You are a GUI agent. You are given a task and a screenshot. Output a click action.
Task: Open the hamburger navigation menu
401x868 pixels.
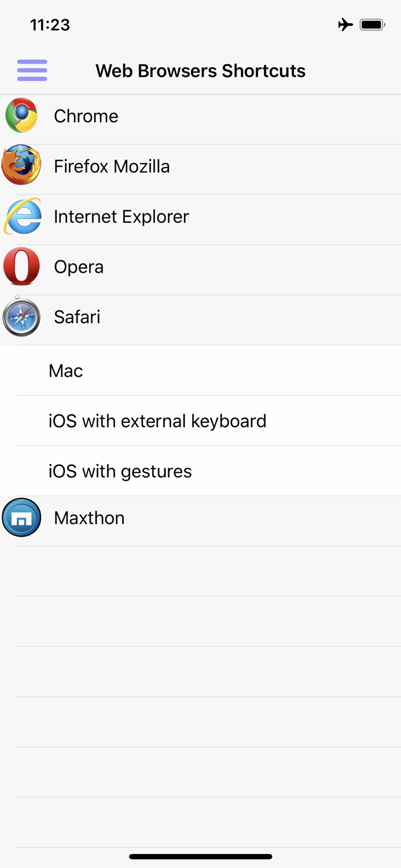click(x=32, y=70)
